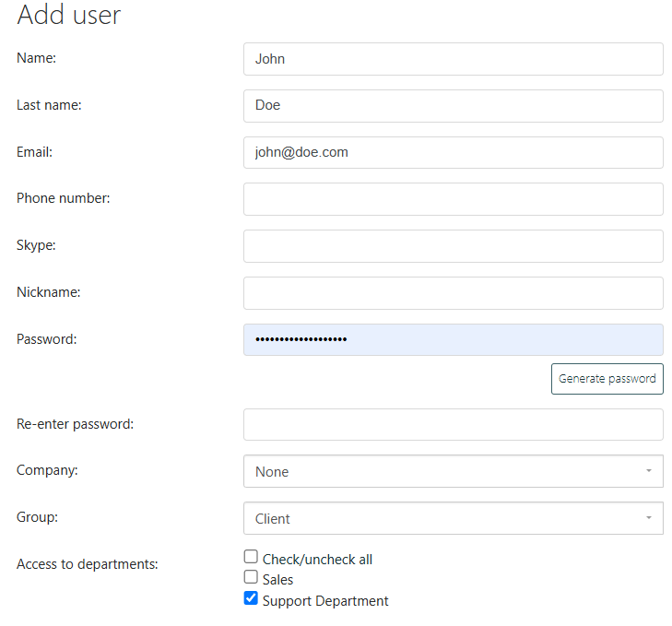Viewport: 672px width, 626px height.
Task: Focus the Nickname input field
Action: pos(453,293)
